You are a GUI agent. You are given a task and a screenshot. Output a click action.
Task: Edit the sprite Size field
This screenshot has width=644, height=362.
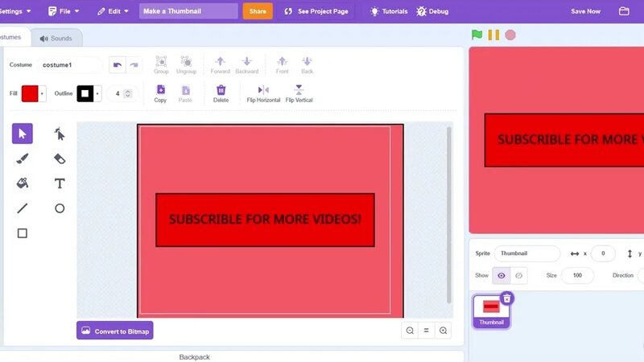(x=577, y=275)
